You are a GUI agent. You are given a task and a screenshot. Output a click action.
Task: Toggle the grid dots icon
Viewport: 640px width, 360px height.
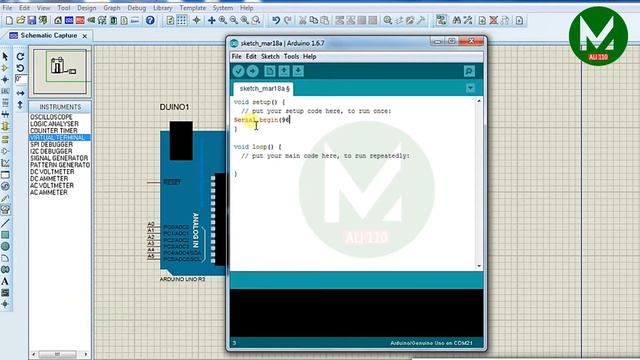182,20
